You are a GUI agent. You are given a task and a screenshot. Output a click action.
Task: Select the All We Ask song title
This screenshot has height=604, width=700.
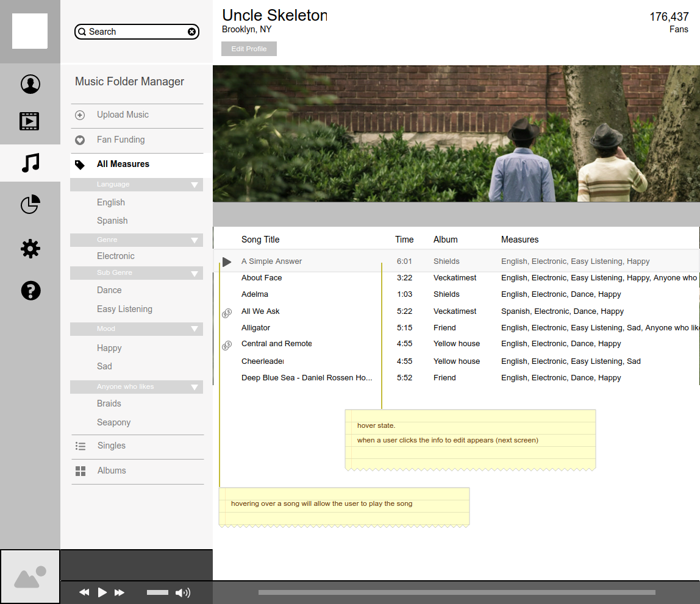pyautogui.click(x=260, y=311)
